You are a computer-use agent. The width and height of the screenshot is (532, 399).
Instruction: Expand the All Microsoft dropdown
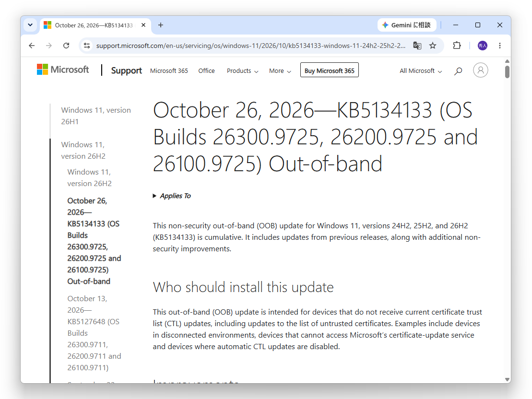(x=421, y=70)
